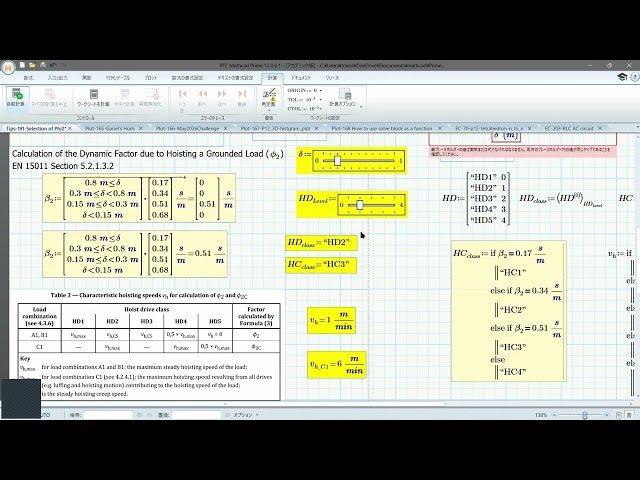Click the v_h = 1 m/min result region
Image resolution: width=640 pixels, height=480 pixels.
coord(331,320)
